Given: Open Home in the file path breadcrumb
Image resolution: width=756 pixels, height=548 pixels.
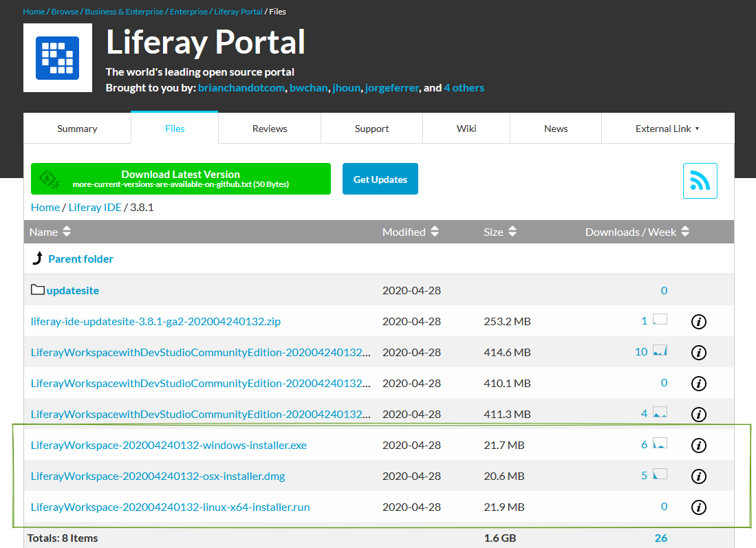Looking at the screenshot, I should [45, 207].
